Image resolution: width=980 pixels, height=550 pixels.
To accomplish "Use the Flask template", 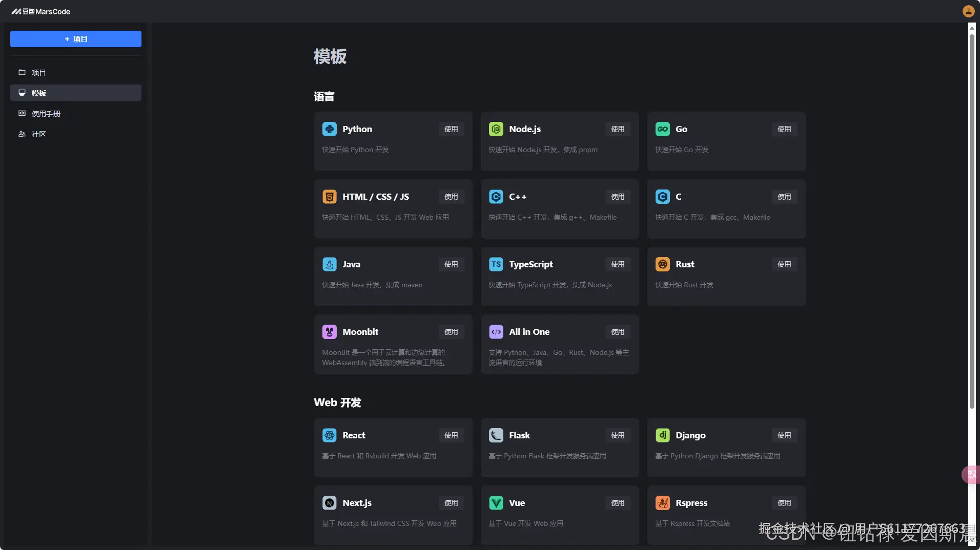I will tap(618, 435).
